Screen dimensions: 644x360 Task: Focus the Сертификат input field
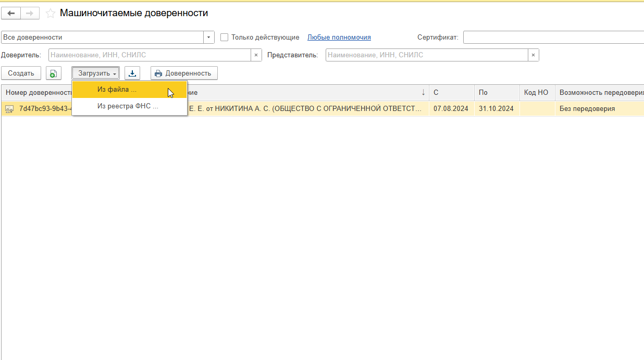[x=552, y=38]
